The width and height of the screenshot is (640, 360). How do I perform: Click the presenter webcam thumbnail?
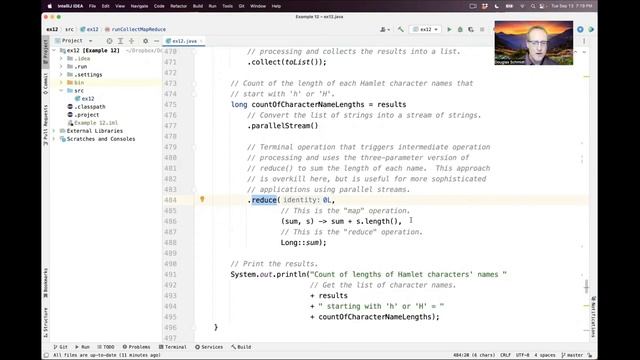[533, 43]
